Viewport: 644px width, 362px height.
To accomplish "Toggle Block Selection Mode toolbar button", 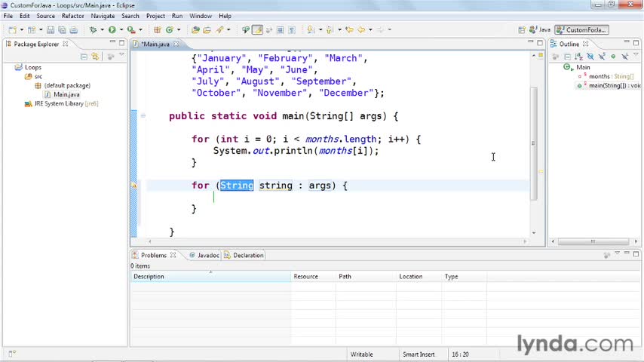I will tap(280, 30).
